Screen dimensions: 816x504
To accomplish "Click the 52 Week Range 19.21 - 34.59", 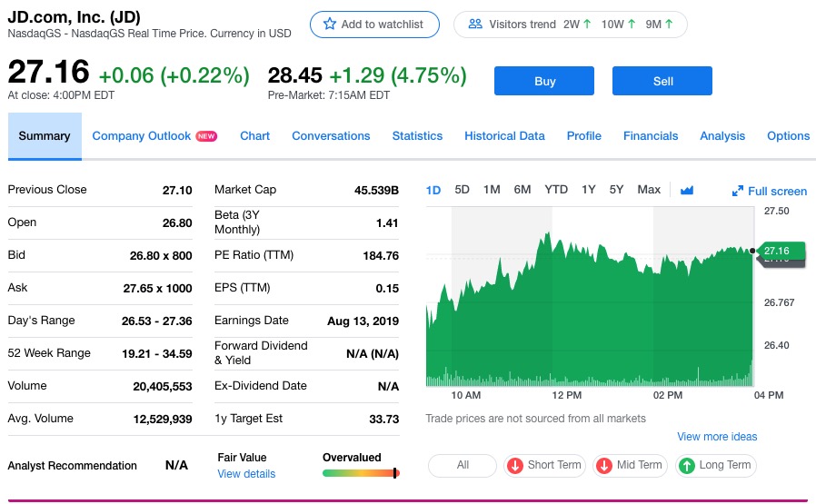I will point(156,353).
